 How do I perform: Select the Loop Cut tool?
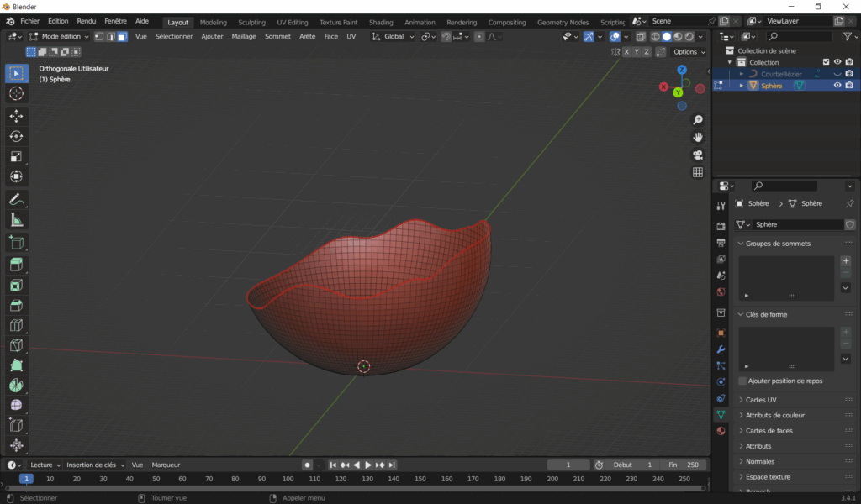click(17, 325)
